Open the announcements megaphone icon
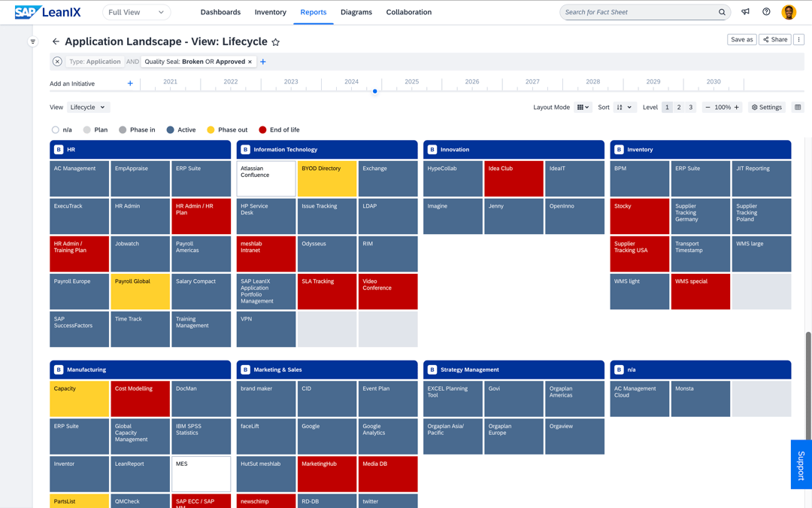The height and width of the screenshot is (508, 812). (745, 12)
